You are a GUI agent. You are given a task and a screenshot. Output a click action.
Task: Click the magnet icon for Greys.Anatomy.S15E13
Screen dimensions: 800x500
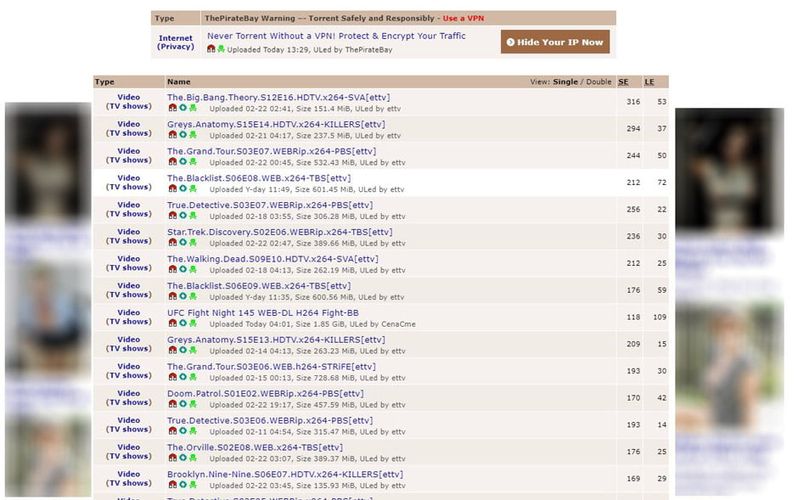click(172, 351)
